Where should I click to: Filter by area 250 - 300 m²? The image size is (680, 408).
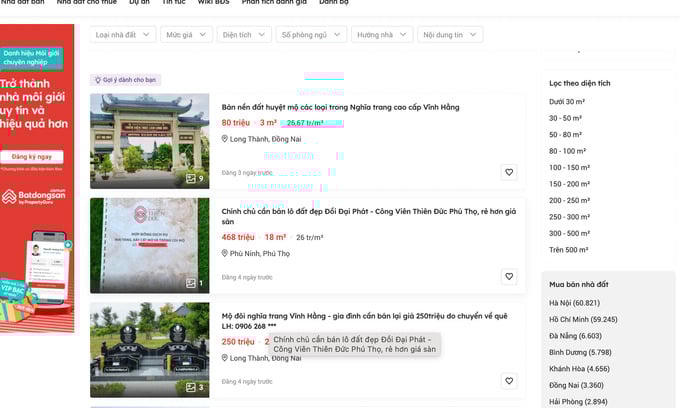(x=569, y=217)
